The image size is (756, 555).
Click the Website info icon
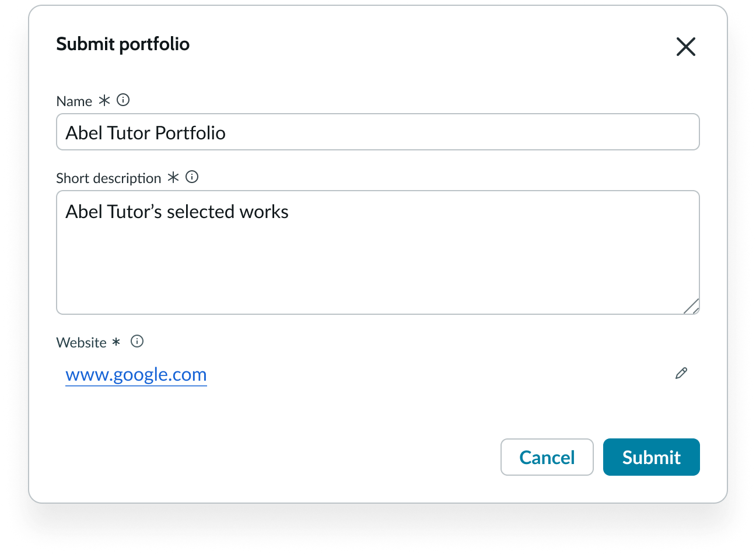137,341
